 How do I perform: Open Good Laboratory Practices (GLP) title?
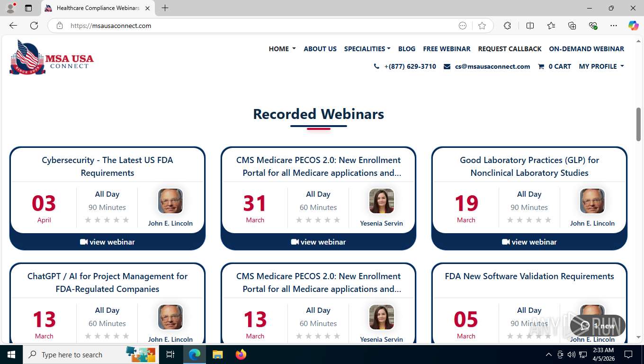point(529,166)
